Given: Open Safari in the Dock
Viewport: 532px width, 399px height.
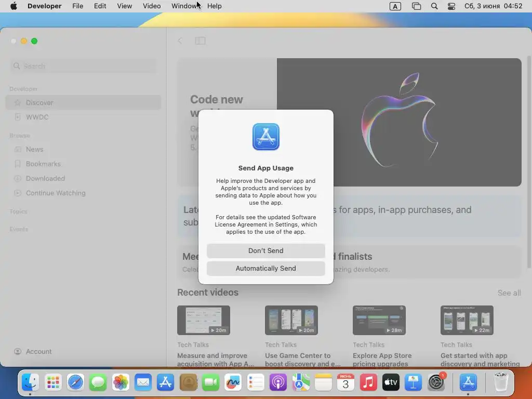Looking at the screenshot, I should (x=75, y=382).
